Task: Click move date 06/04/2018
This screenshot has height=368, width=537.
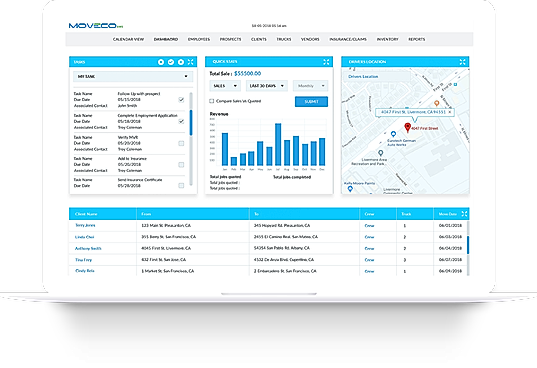Action: click(x=450, y=248)
